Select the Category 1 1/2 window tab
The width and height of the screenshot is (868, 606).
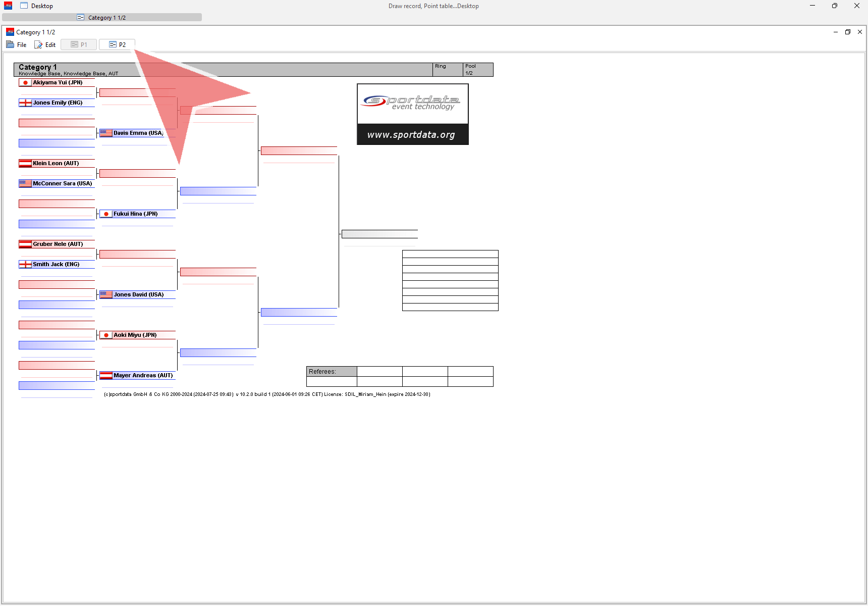coord(102,18)
